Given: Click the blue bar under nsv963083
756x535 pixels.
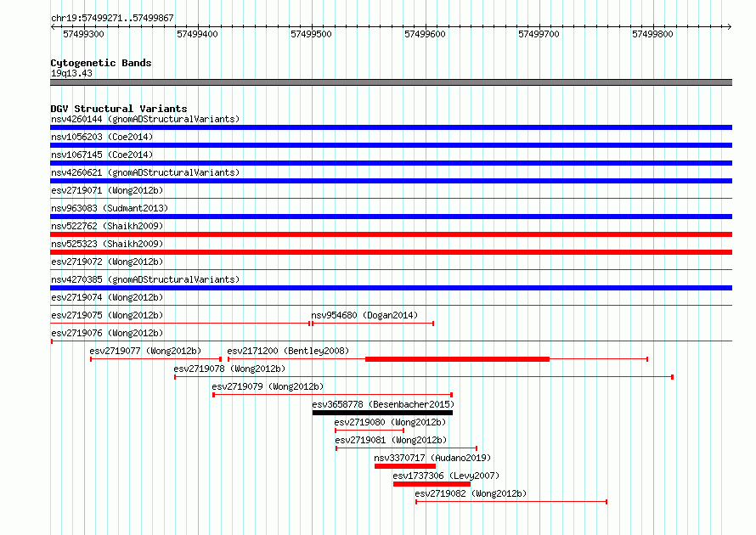Looking at the screenshot, I should [391, 217].
